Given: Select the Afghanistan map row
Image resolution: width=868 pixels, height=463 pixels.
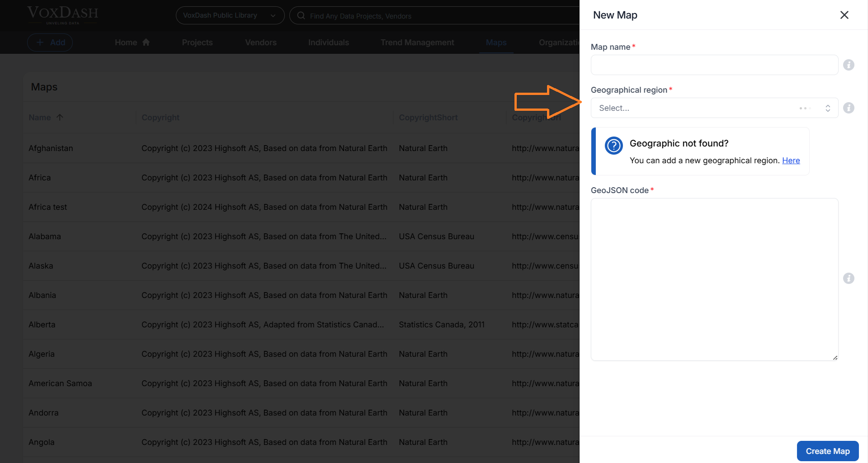Looking at the screenshot, I should point(301,148).
